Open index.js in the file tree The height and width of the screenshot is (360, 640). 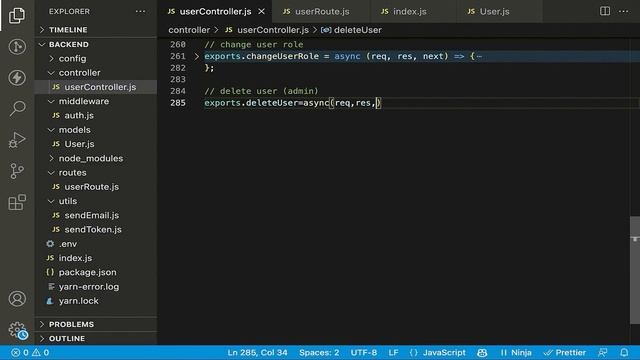click(96, 258)
